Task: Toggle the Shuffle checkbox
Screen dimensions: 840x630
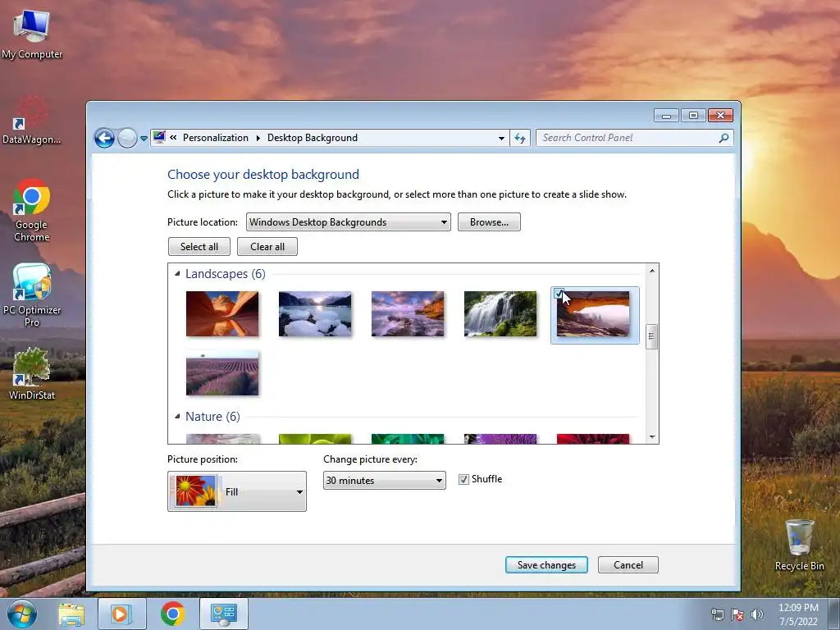Action: (x=464, y=479)
